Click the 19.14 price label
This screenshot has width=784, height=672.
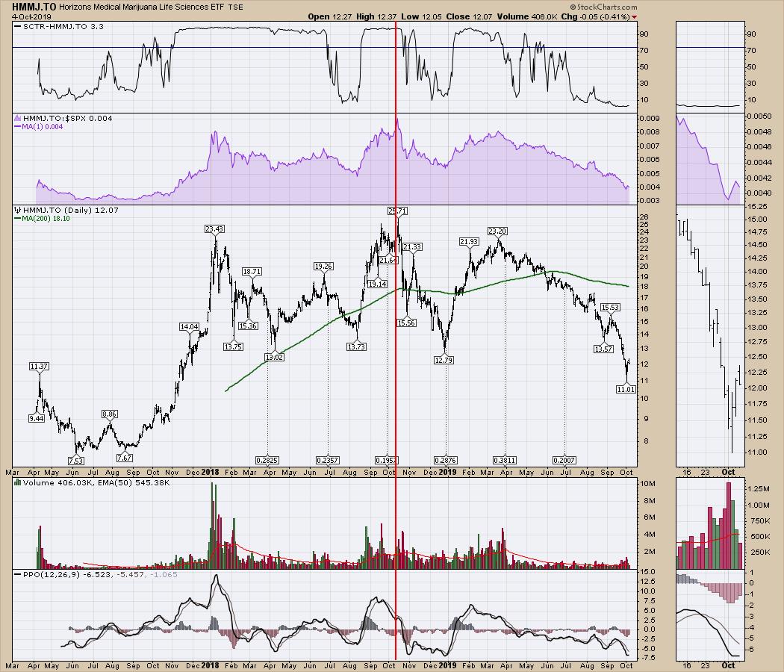(377, 284)
